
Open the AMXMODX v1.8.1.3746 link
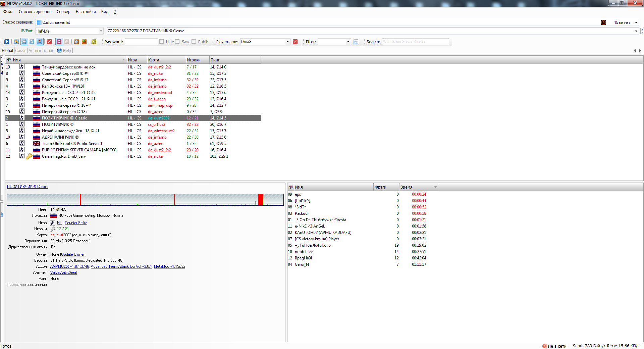coord(69,266)
